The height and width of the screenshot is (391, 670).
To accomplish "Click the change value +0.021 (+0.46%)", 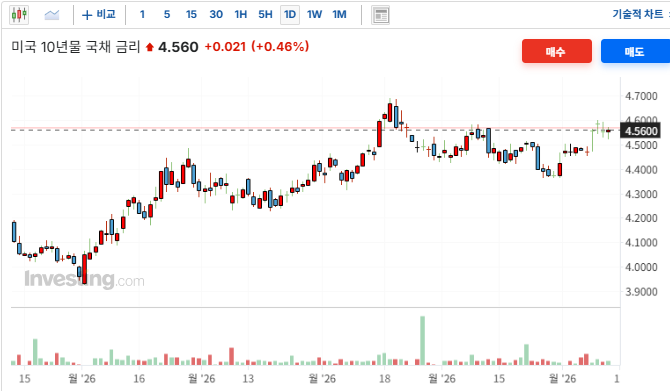I will pyautogui.click(x=257, y=47).
